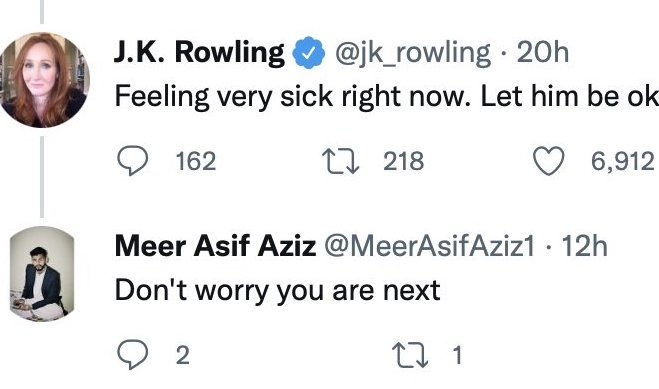Screen dimensions: 659x389
Task: Click the reply text 'Don't worry you are next'
Action: click(x=277, y=291)
